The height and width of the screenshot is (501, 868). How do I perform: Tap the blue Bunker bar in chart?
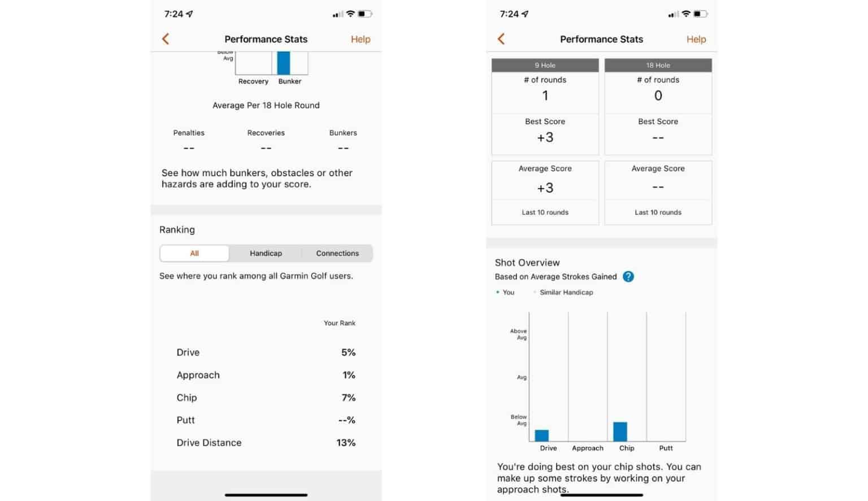click(284, 63)
